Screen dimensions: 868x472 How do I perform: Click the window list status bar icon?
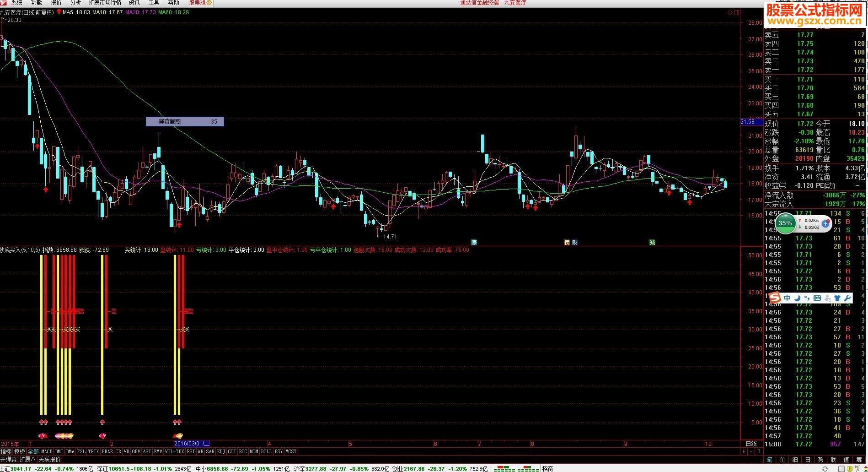[x=841, y=469]
